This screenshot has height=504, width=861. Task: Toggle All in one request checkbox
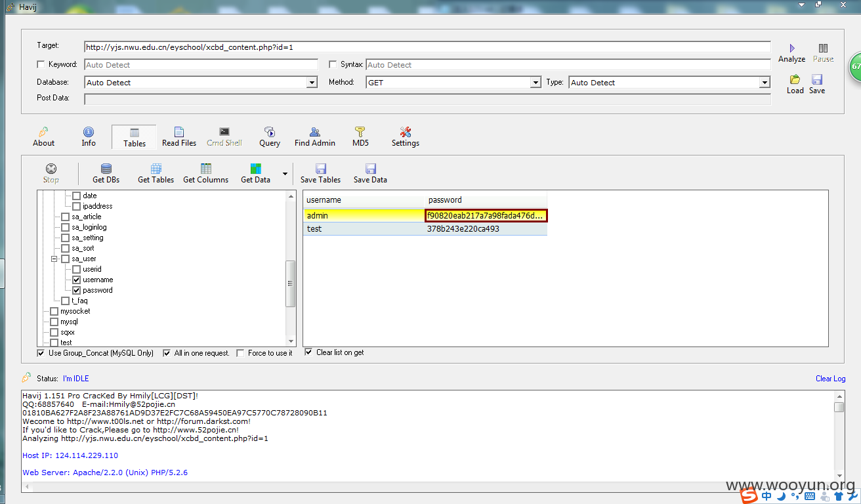click(167, 353)
